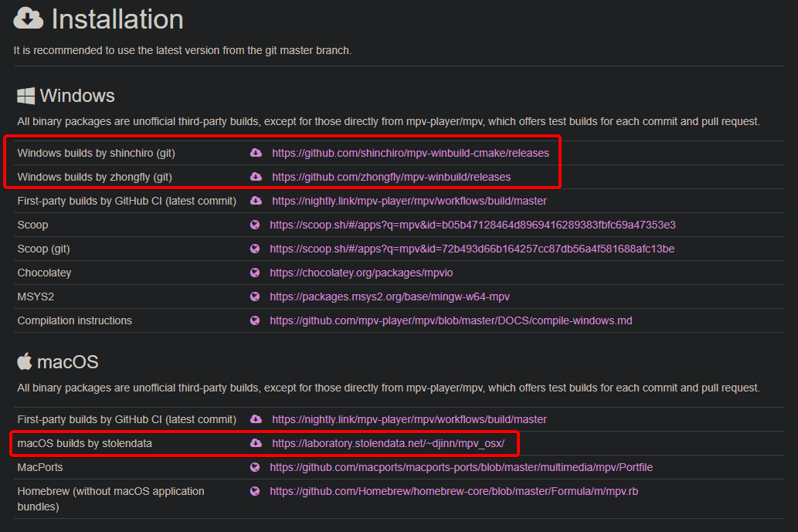Click globe icon next to Chocolatey link

tap(255, 273)
